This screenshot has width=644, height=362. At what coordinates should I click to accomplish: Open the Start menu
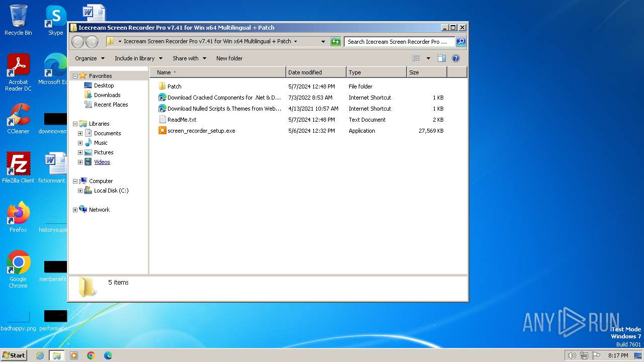coord(14,355)
